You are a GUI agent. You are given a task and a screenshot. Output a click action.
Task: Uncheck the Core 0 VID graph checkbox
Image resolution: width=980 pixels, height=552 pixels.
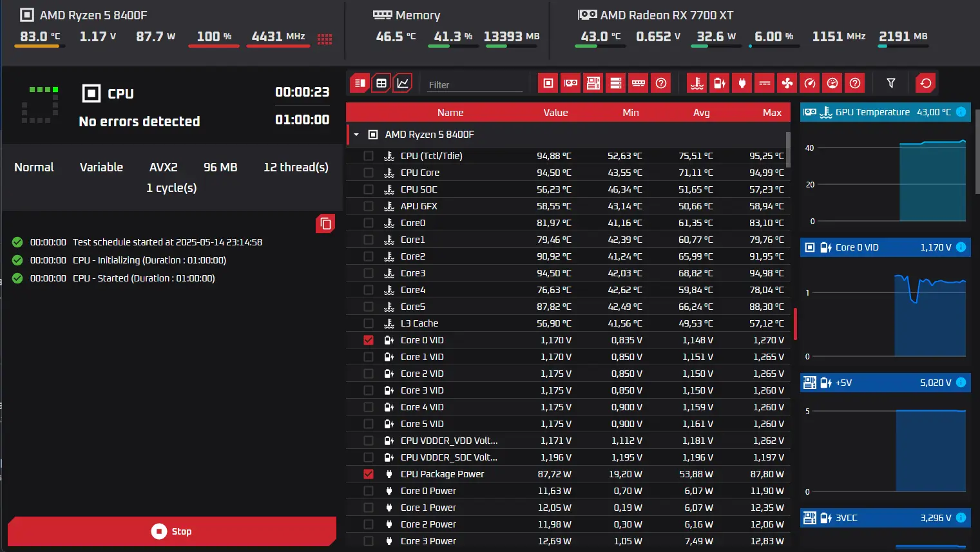[x=369, y=340]
